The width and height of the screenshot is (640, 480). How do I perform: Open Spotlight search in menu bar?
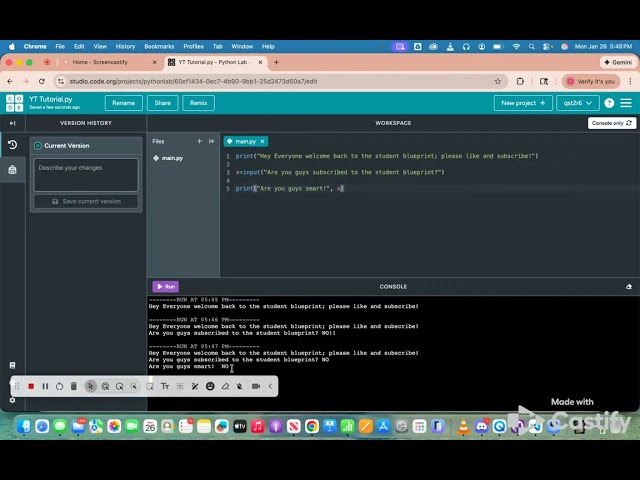pos(531,47)
